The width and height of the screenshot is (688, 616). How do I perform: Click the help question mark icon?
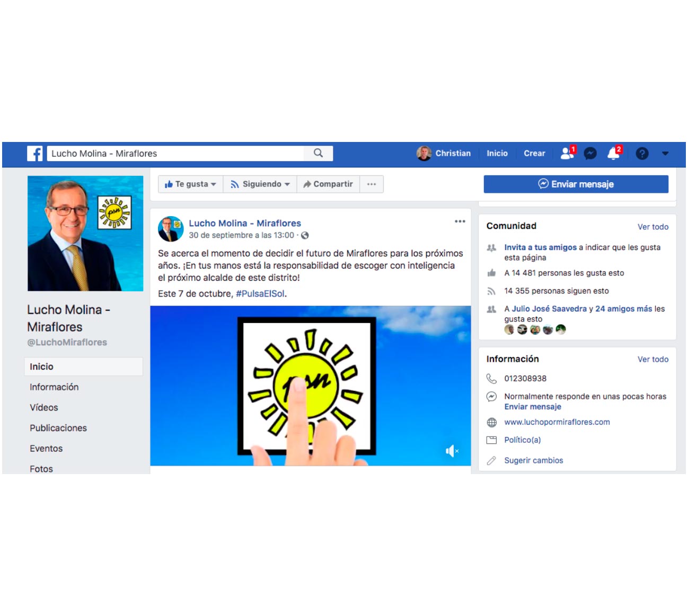pos(642,154)
